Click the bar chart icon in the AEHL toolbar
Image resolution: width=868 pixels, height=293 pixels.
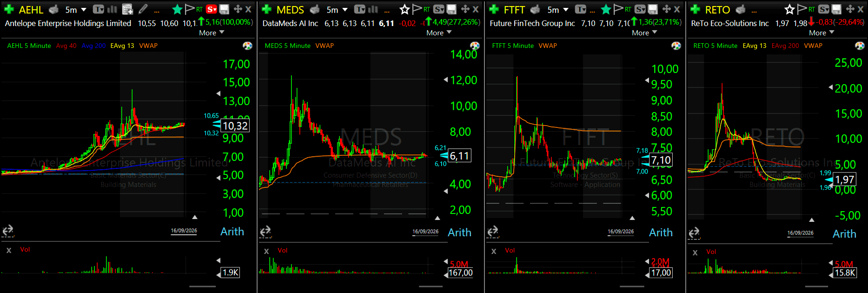click(112, 9)
